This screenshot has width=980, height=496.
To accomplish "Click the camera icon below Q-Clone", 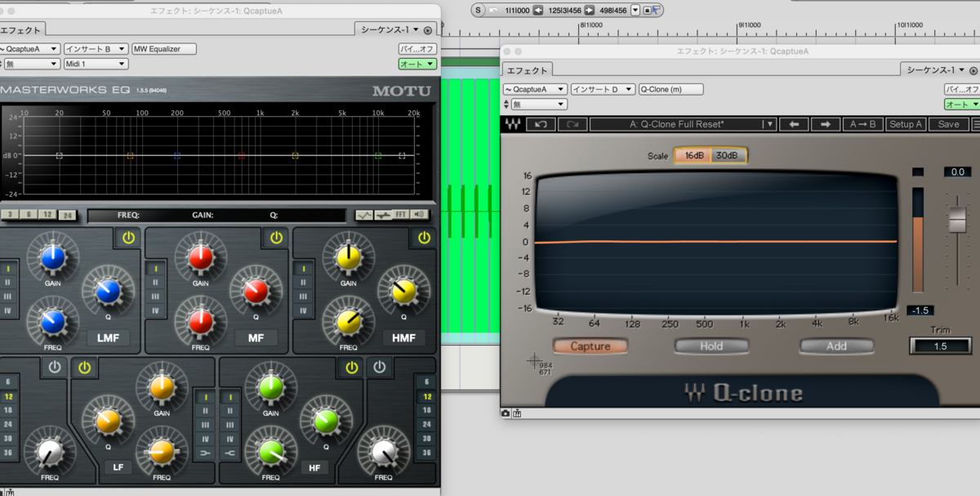I will (506, 414).
